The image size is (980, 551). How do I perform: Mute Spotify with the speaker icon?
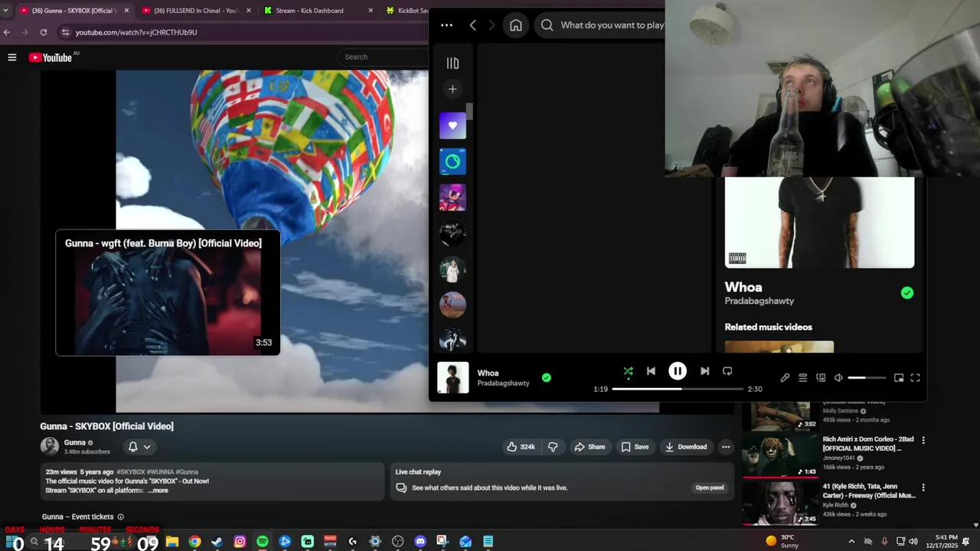[x=838, y=378]
